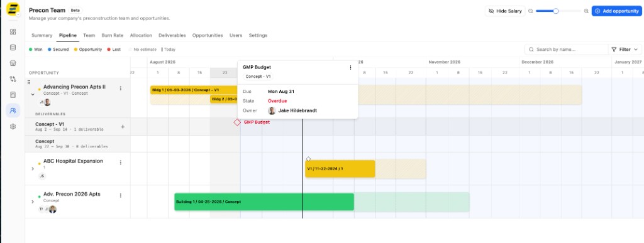The image size is (644, 243).
Task: Open the team people icon in sidebar
Action: (13, 111)
